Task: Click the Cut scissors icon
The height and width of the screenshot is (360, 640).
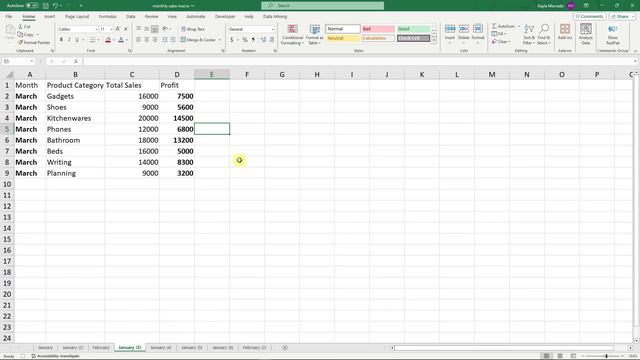Action: pos(21,27)
